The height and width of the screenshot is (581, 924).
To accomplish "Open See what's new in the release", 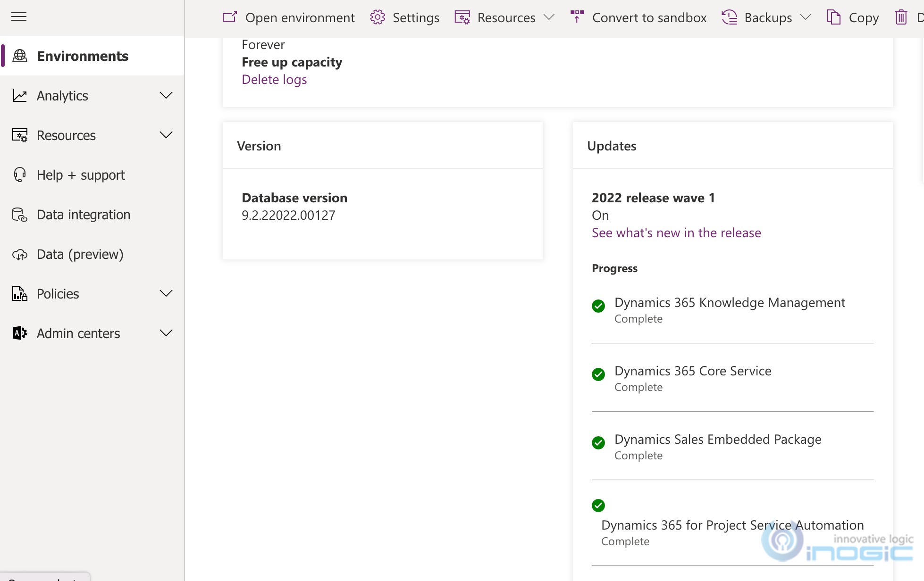I will tap(676, 232).
